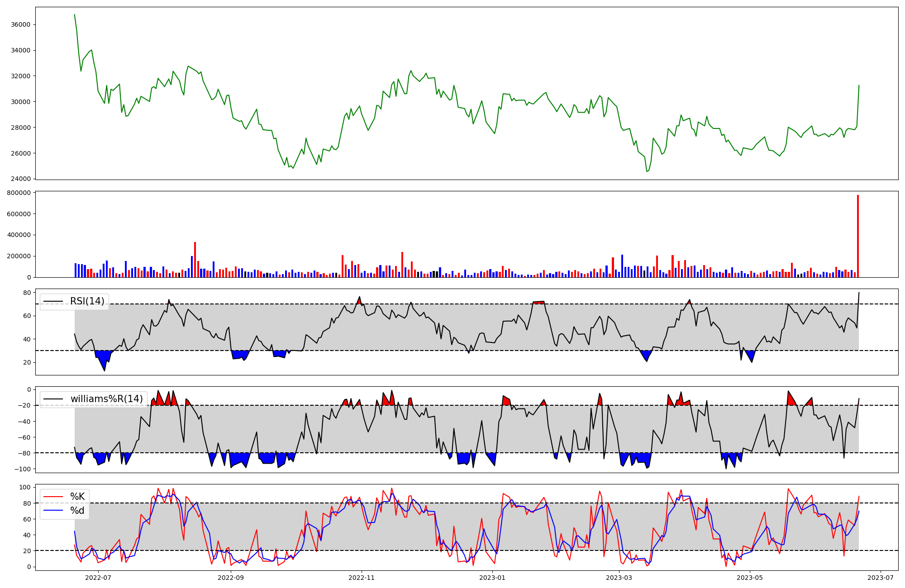Click the black RSI line sample in legend
This screenshot has width=905, height=588.
[x=53, y=301]
